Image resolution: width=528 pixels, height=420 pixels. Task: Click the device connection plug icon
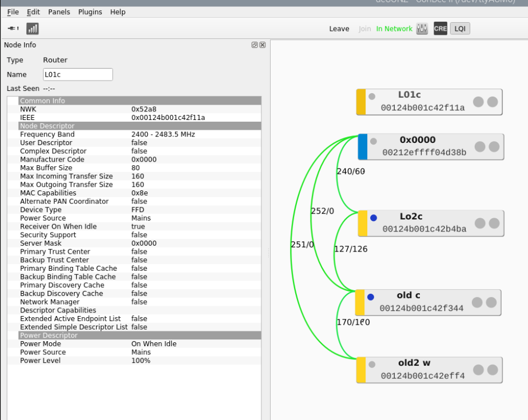(13, 28)
